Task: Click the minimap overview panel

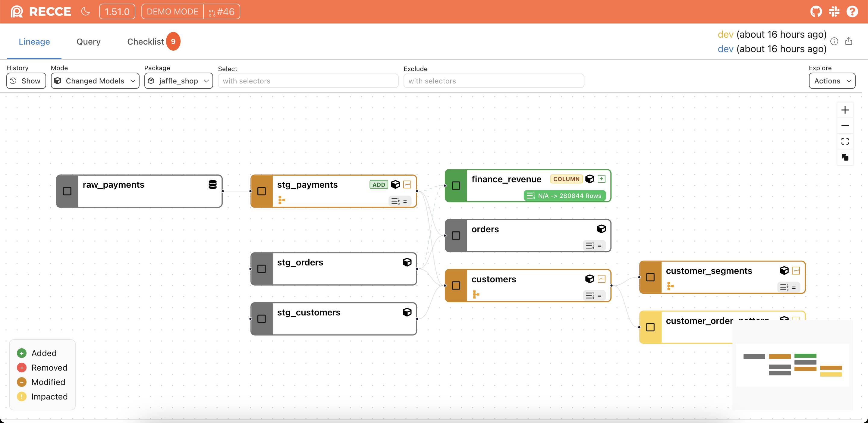Action: click(x=793, y=365)
